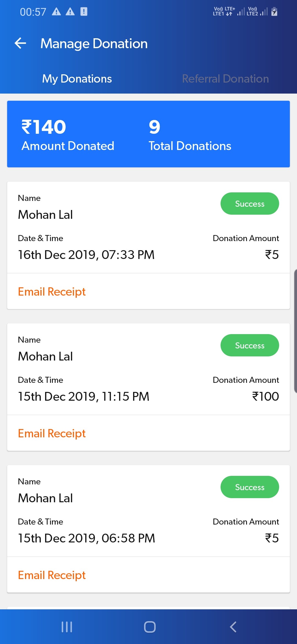297x644 pixels.
Task: Email Receipt for 16th Dec ₹5 donation
Action: (x=52, y=292)
